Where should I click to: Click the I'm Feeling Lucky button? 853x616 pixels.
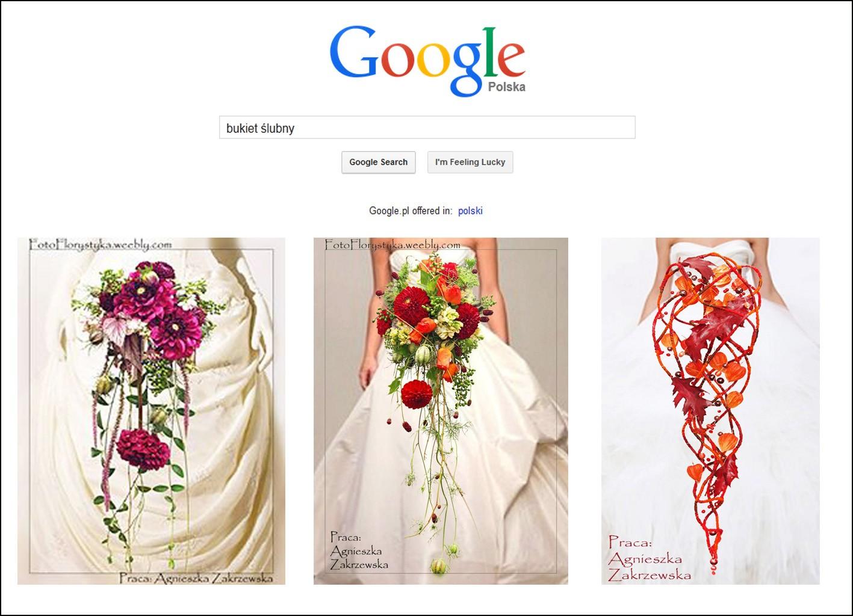(470, 162)
